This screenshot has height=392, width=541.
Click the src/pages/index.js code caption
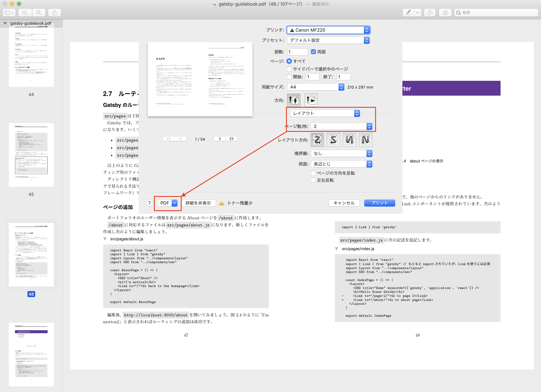(358, 249)
